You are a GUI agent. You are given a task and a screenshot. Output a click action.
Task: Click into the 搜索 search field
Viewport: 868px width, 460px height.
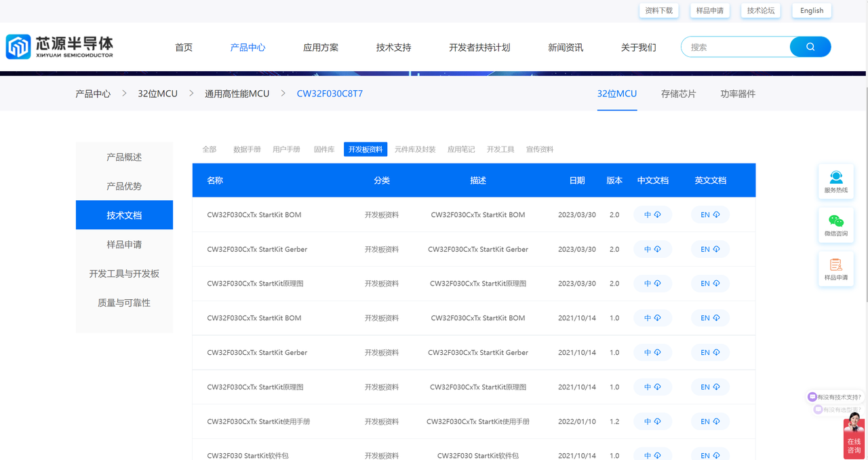(x=736, y=47)
